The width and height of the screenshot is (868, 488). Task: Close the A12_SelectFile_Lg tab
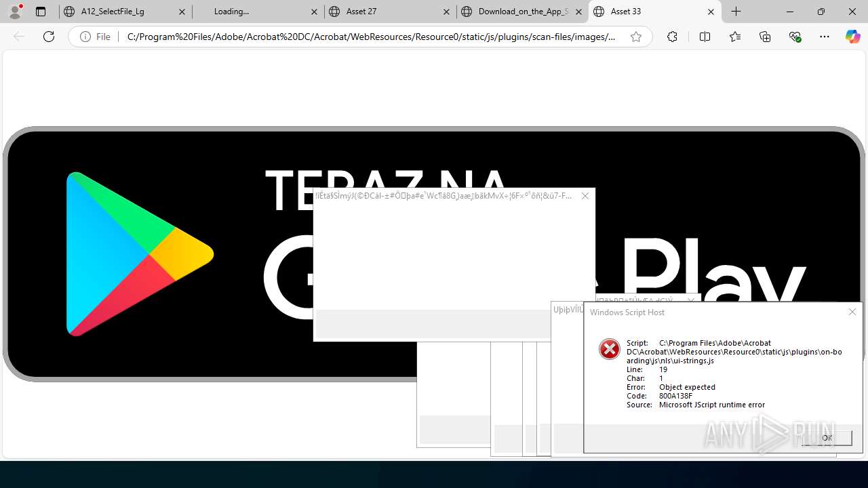tap(182, 12)
